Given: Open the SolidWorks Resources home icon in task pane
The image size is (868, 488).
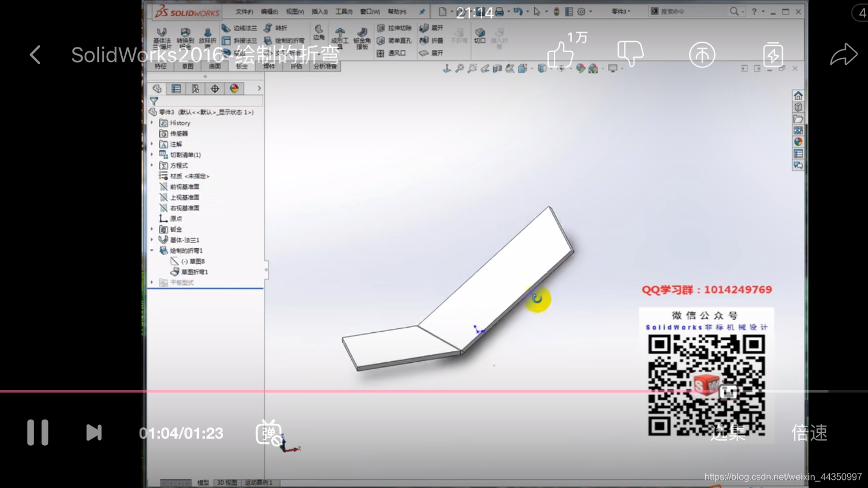Looking at the screenshot, I should point(798,96).
